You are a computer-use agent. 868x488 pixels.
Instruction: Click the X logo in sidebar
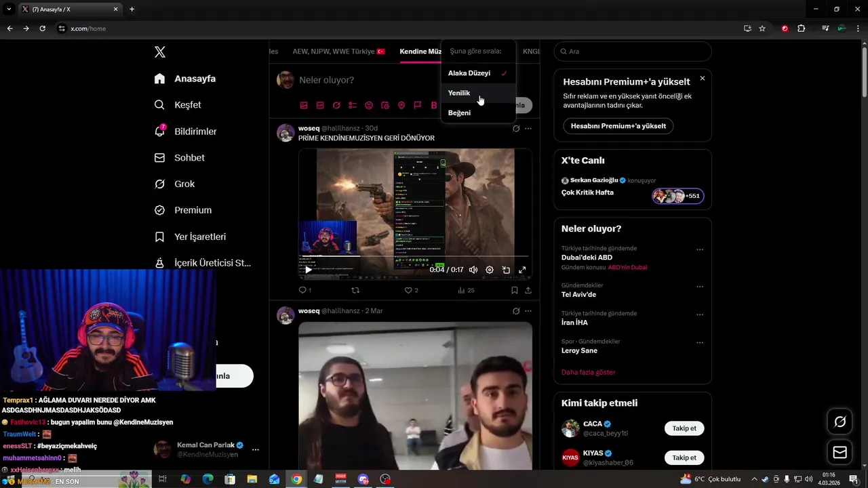click(x=160, y=52)
